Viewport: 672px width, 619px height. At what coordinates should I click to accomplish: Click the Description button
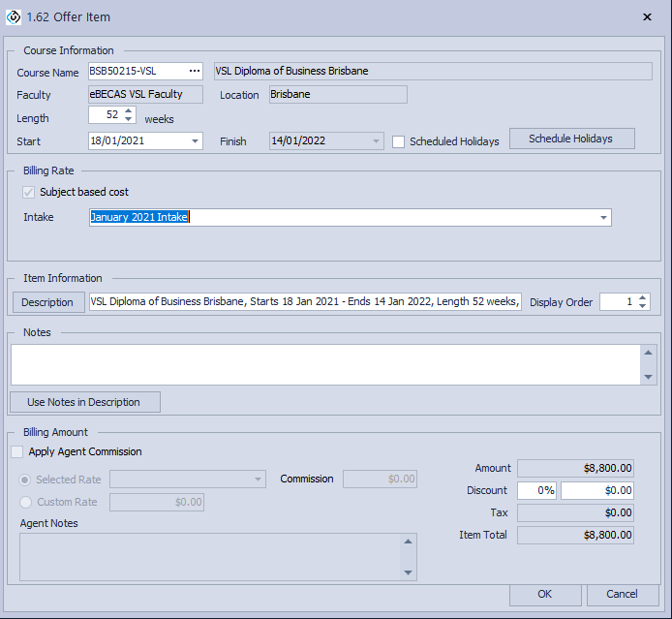[x=47, y=302]
